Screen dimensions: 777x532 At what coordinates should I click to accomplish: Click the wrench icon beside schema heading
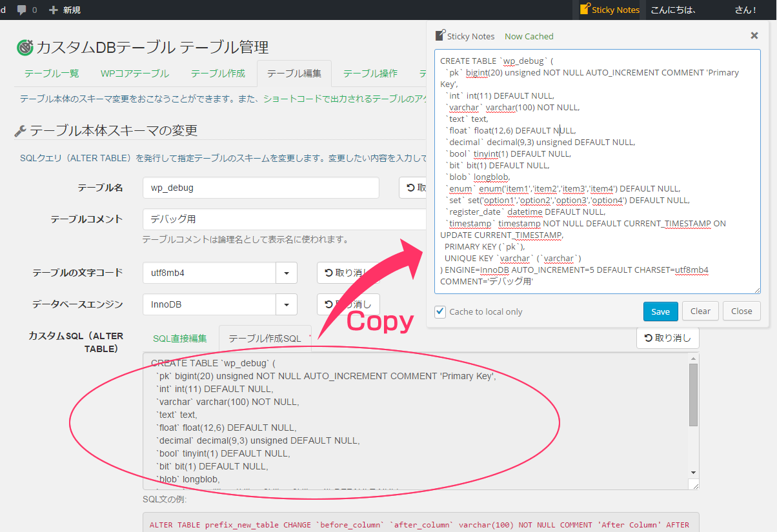pos(20,131)
